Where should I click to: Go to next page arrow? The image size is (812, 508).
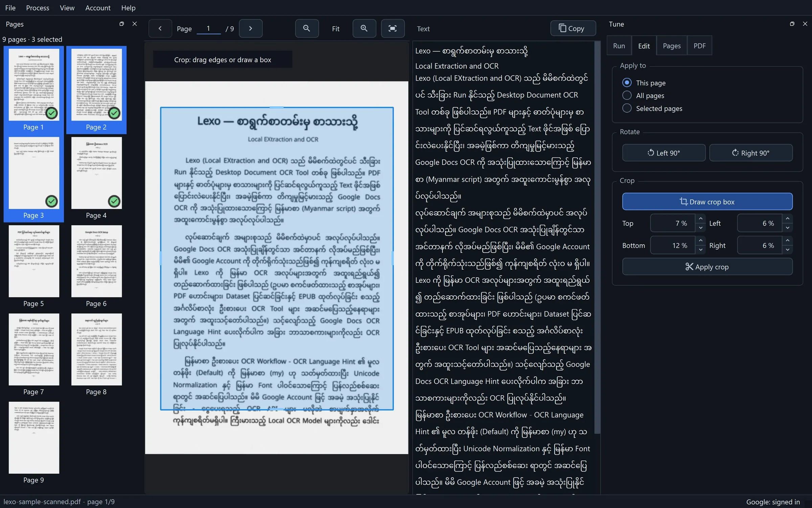coord(250,28)
